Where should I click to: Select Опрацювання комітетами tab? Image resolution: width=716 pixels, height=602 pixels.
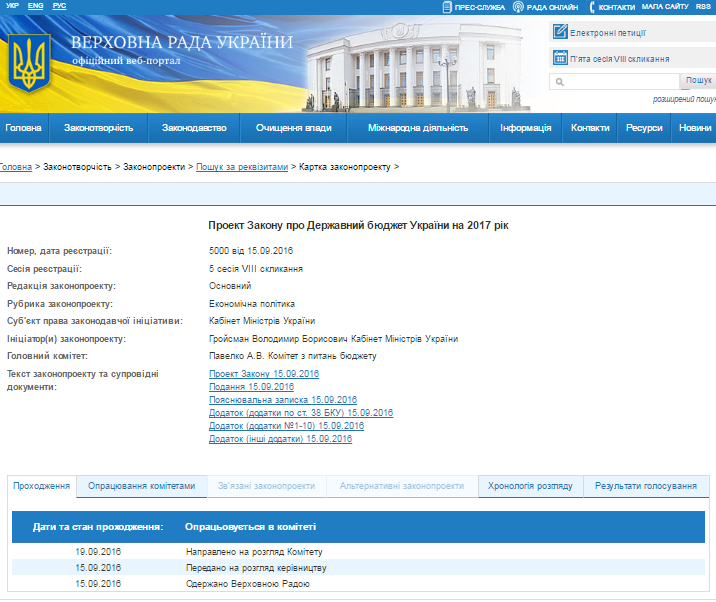pos(142,486)
